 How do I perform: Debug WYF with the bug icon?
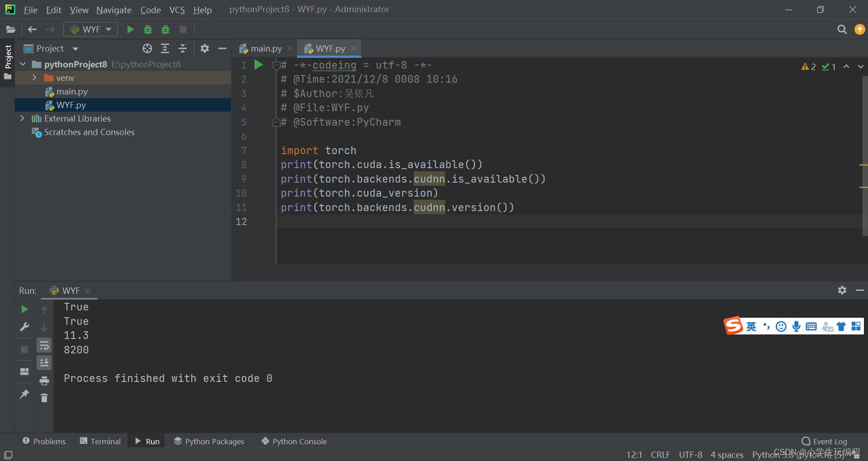pos(147,29)
